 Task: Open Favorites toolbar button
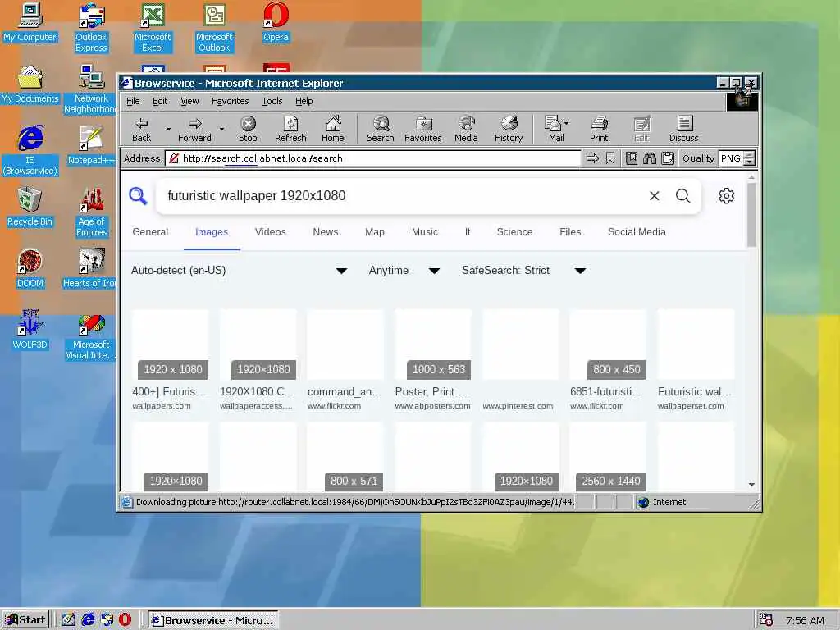point(423,130)
